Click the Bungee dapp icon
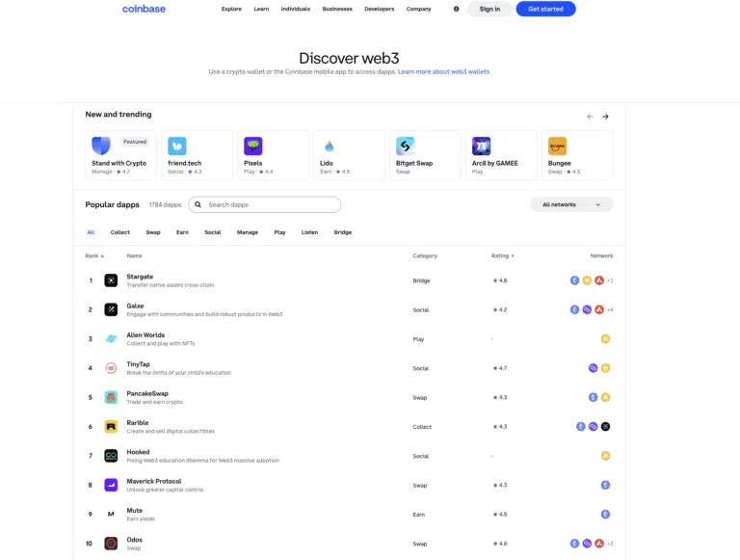Screen dimensions: 740x560 [557, 146]
